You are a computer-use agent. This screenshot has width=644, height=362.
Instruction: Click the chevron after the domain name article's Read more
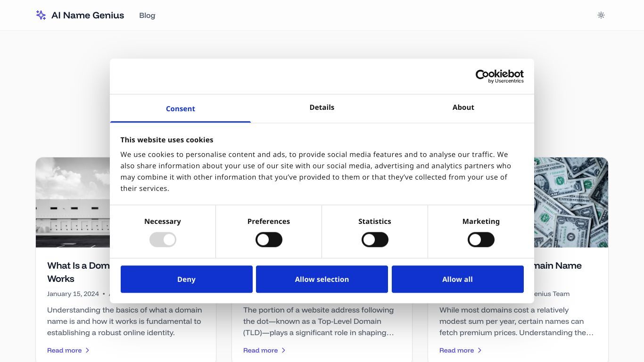pyautogui.click(x=87, y=350)
